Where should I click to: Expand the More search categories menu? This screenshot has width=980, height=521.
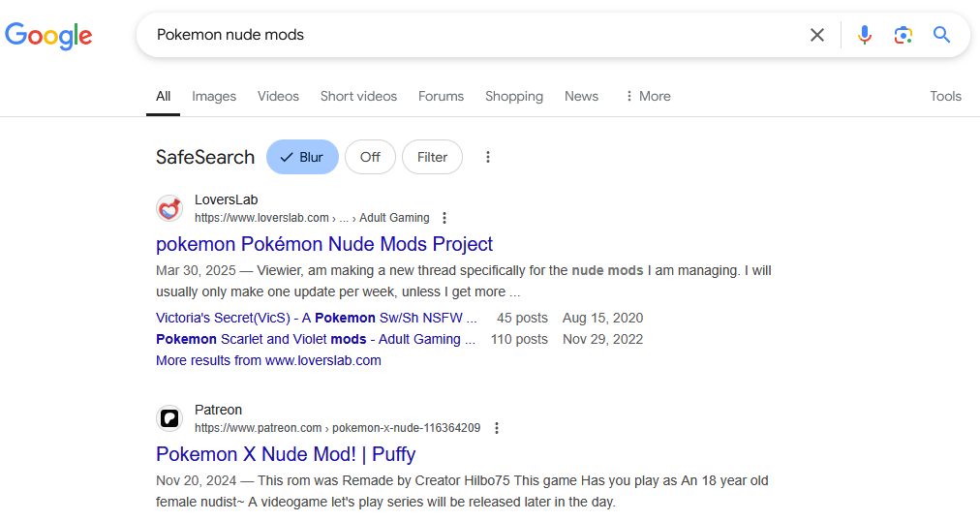click(x=648, y=96)
